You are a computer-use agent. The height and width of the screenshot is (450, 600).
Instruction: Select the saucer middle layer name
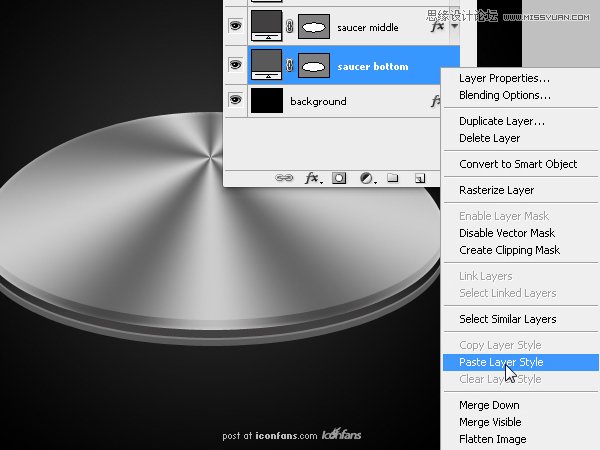pyautogui.click(x=368, y=28)
